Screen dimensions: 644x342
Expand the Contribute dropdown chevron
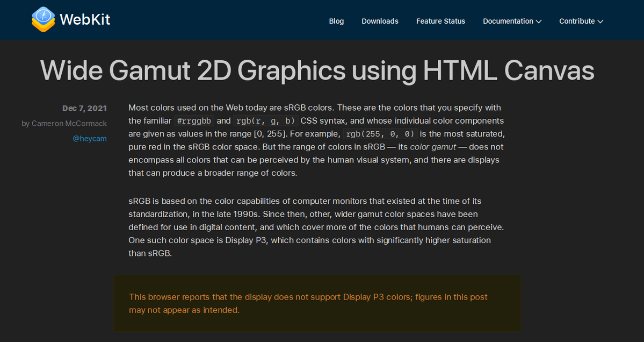[x=600, y=22]
